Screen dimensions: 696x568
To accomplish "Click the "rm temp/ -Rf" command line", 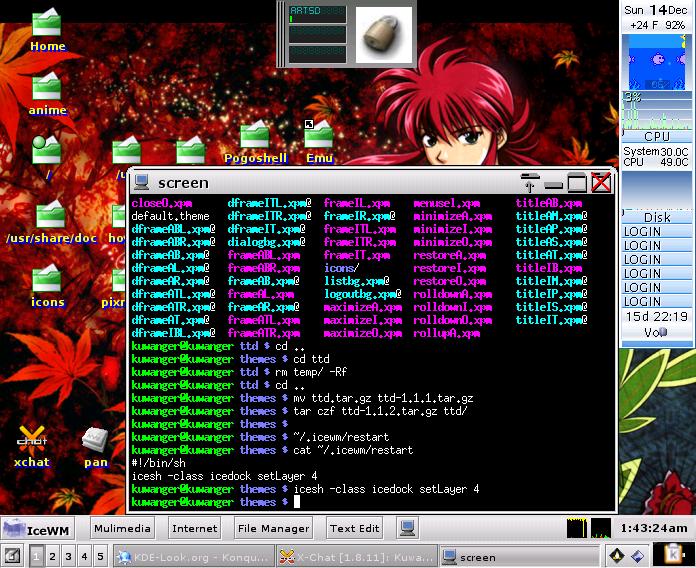I will pos(311,372).
